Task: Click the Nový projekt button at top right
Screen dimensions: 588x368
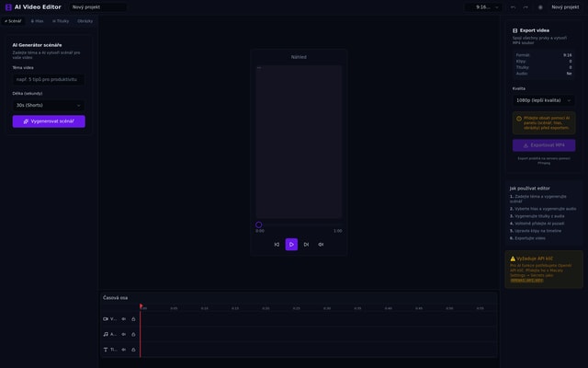Action: point(565,7)
